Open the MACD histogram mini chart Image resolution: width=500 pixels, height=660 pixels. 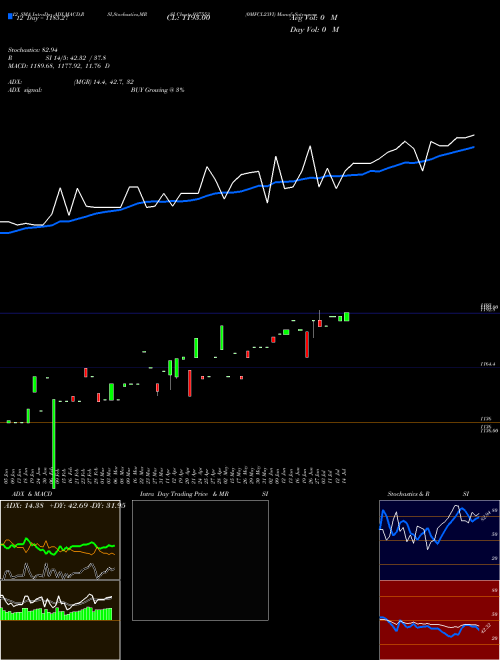tap(60, 620)
